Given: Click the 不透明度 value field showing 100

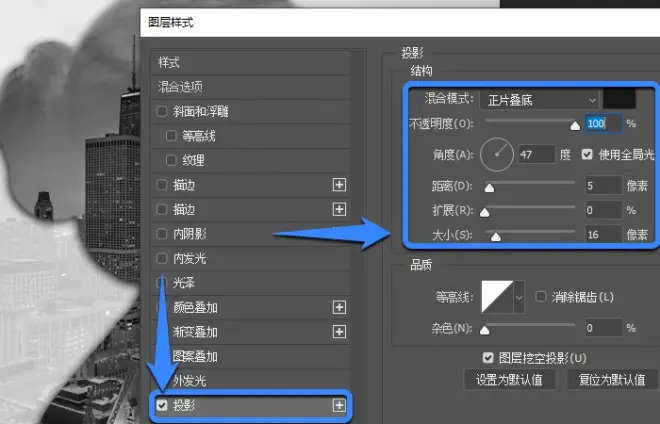Looking at the screenshot, I should tap(604, 123).
